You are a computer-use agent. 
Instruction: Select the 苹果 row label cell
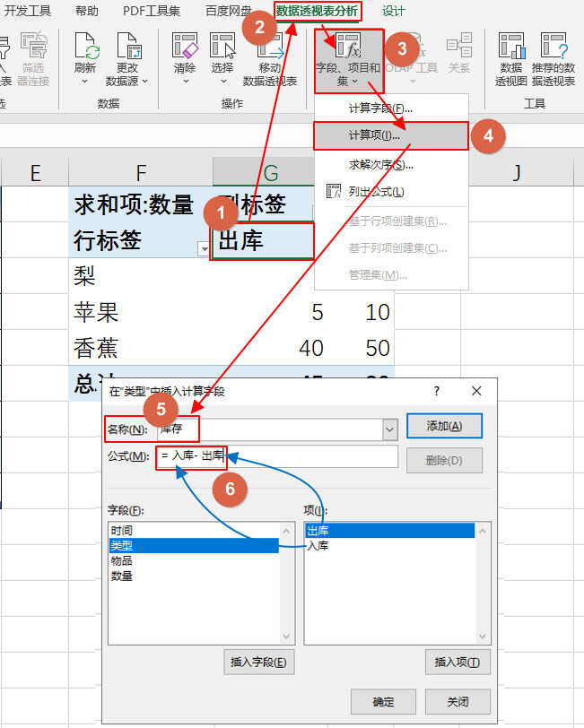141,312
